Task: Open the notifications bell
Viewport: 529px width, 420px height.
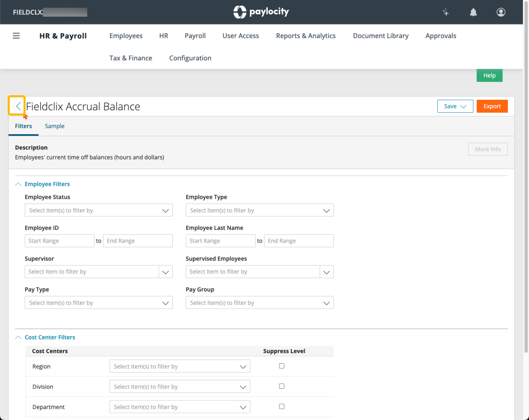Action: (x=473, y=12)
